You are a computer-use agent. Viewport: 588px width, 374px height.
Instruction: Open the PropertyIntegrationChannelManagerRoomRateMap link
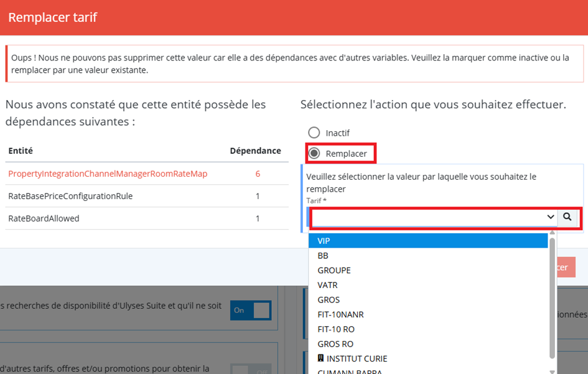(x=108, y=174)
